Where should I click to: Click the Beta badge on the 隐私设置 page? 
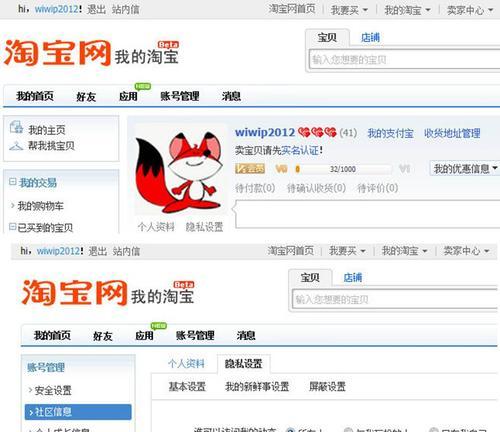pyautogui.click(x=184, y=284)
